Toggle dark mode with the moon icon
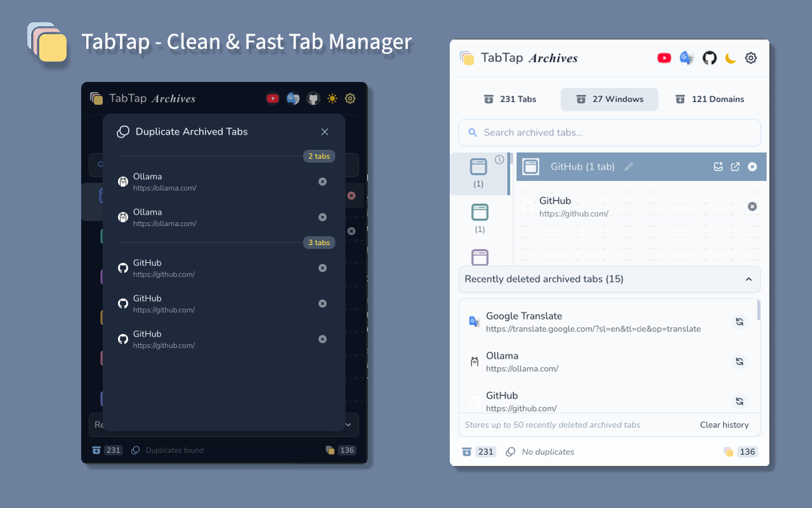 point(730,57)
